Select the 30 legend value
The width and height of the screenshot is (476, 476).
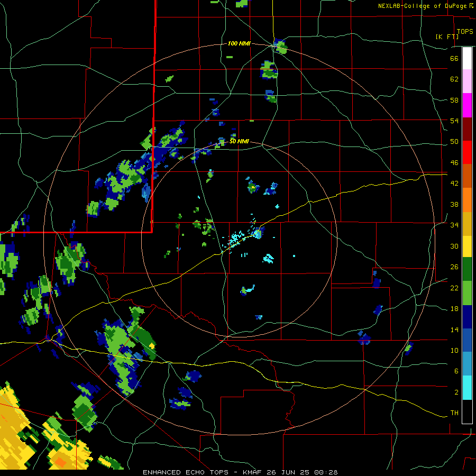pyautogui.click(x=454, y=246)
